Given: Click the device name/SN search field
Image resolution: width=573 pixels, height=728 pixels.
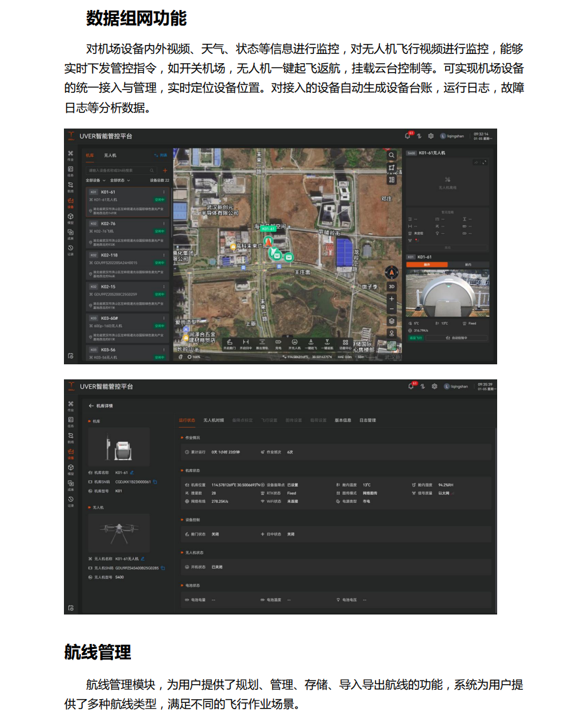Looking at the screenshot, I should point(119,171).
